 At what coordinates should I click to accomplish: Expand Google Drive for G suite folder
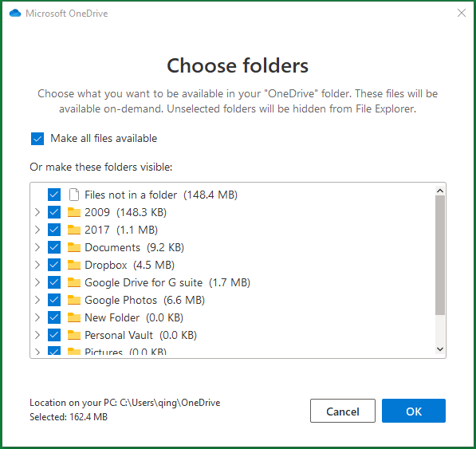[37, 282]
